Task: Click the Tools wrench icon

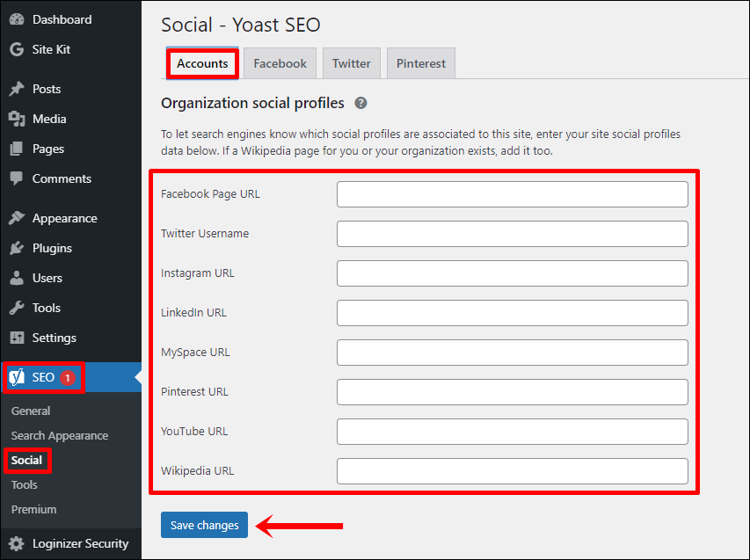Action: pyautogui.click(x=17, y=308)
